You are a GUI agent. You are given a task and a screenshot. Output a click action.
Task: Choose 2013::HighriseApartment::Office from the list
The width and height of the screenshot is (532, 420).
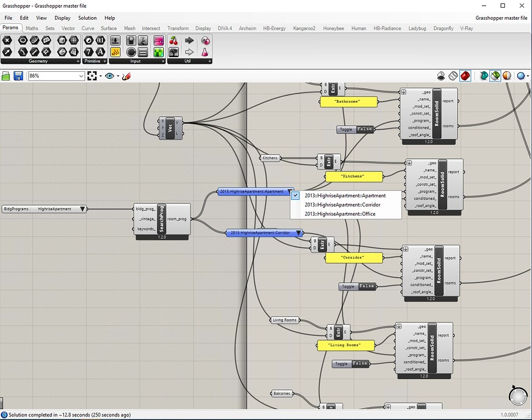(340, 214)
